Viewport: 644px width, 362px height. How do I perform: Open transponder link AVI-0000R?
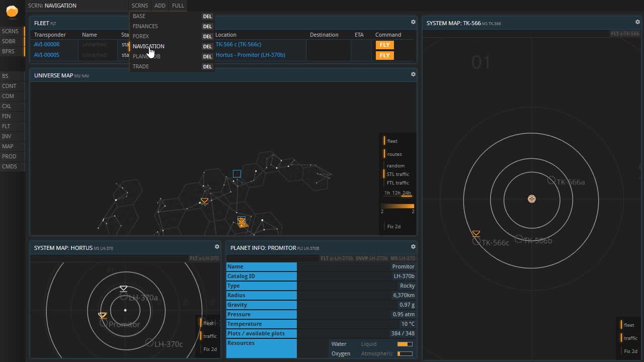coord(47,44)
